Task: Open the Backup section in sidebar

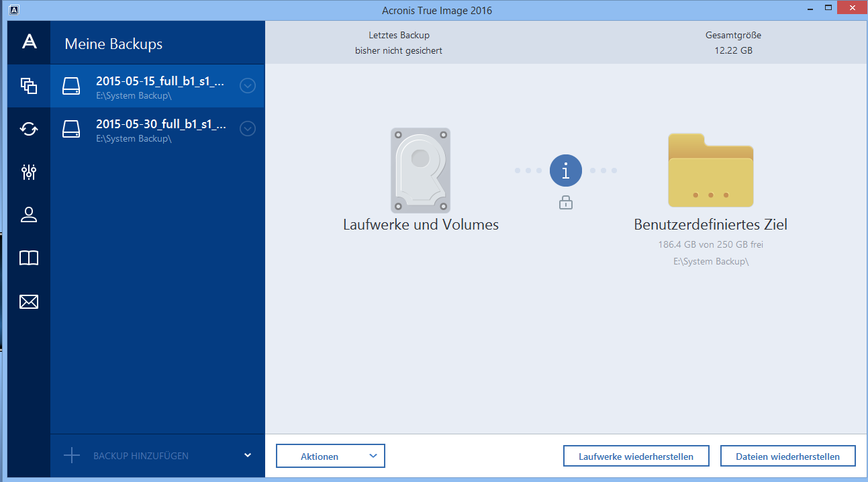Action: point(28,86)
